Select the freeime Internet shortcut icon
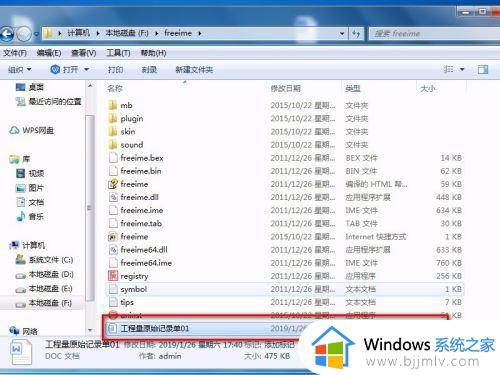The height and width of the screenshot is (375, 500). click(x=113, y=236)
